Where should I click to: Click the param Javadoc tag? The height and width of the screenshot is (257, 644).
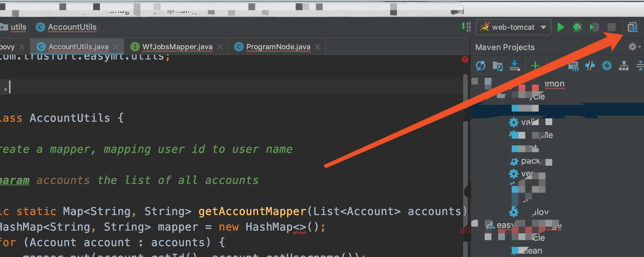[x=15, y=180]
